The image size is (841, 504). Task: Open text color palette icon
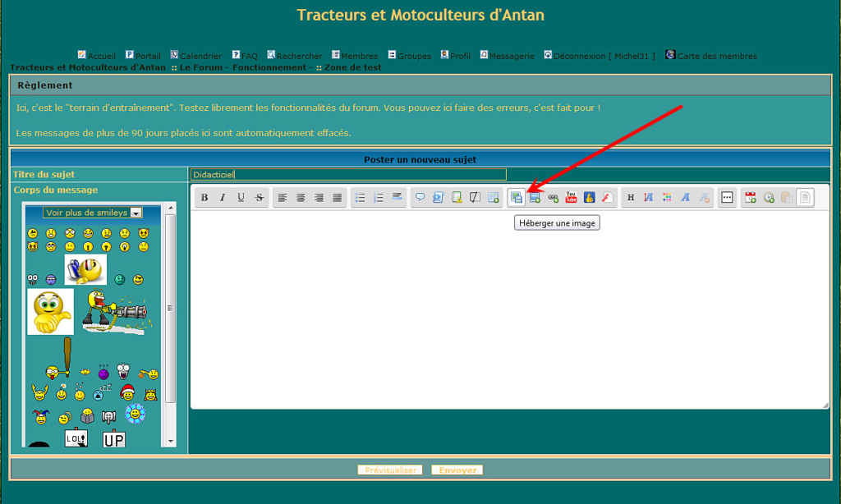tap(667, 197)
